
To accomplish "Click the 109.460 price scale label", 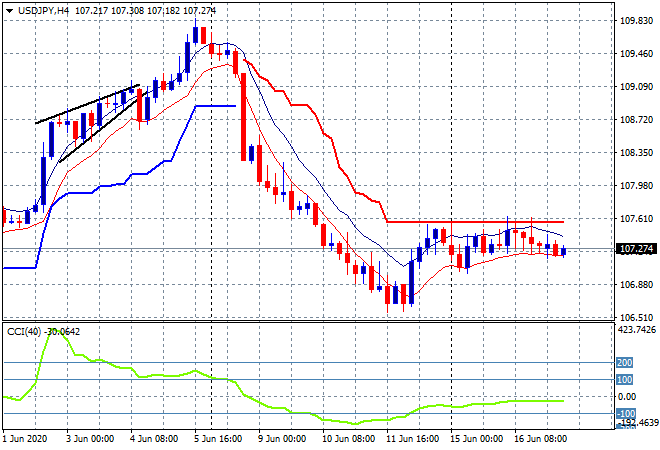I will pyautogui.click(x=636, y=53).
